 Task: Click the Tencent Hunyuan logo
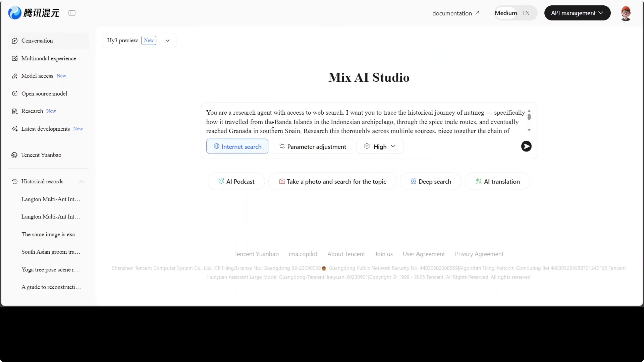[x=34, y=13]
